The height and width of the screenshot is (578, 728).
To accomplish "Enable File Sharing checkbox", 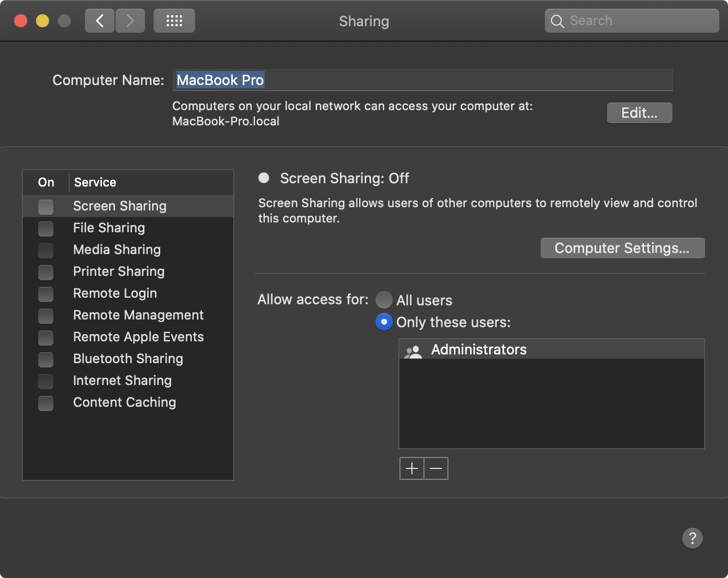I will coord(45,229).
